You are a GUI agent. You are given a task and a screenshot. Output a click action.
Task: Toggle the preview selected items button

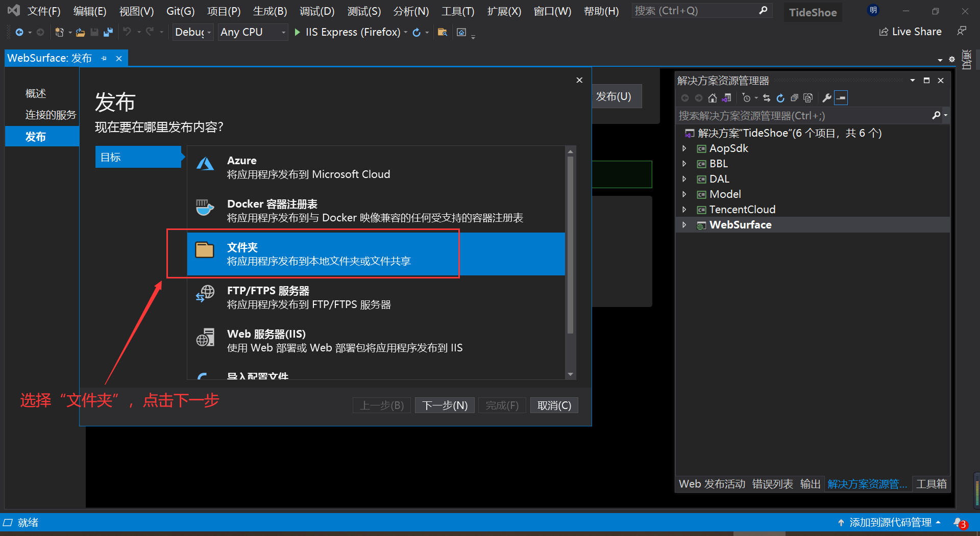point(841,98)
